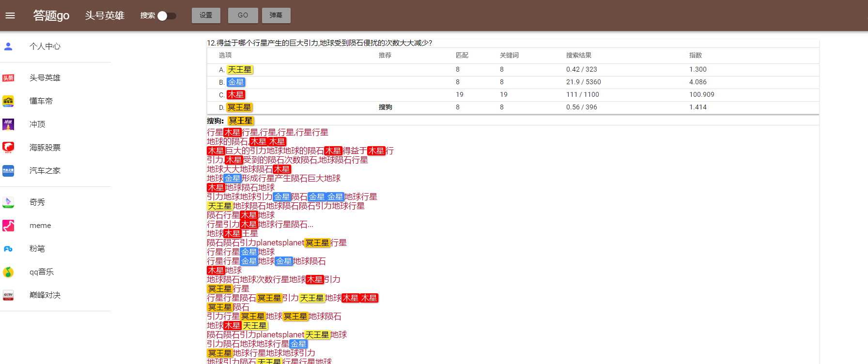This screenshot has height=364, width=868.
Task: Click the 个人中心 person icon
Action: [8, 46]
